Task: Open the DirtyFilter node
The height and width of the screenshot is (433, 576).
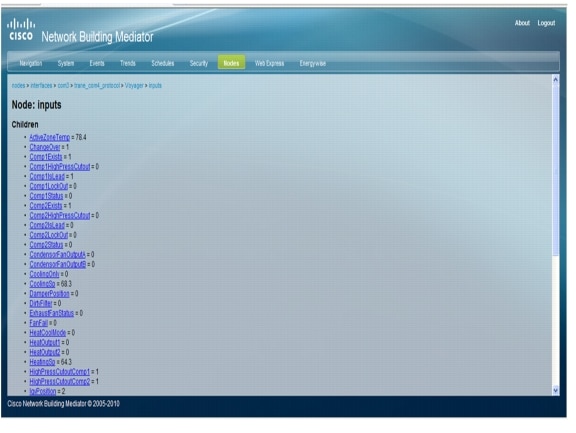Action: coord(41,303)
